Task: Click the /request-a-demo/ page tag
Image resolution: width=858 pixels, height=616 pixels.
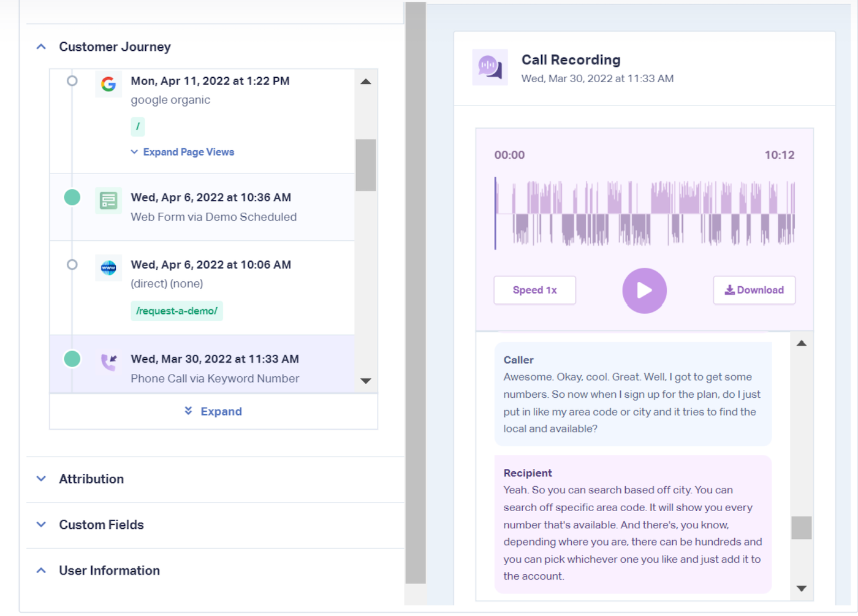Action: (x=177, y=311)
